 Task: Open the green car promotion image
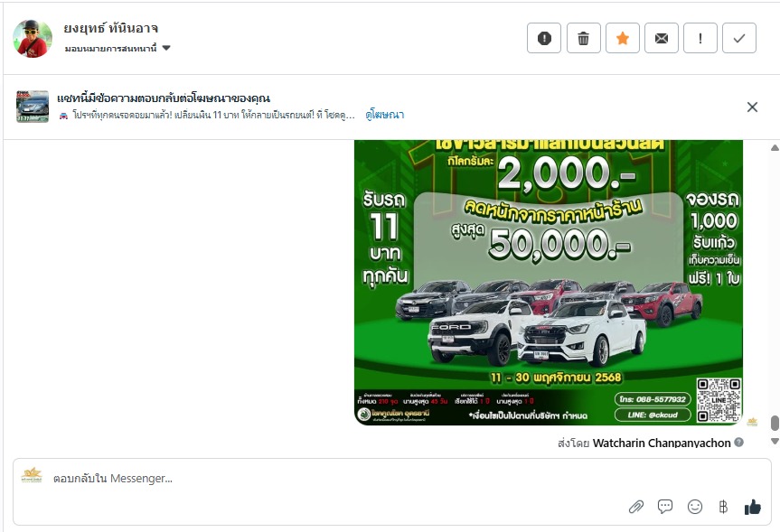[549, 283]
